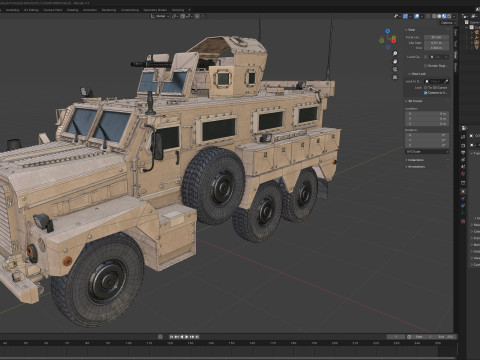480x360 pixels.
Task: Click the pivot point icon in header
Action: click(174, 16)
